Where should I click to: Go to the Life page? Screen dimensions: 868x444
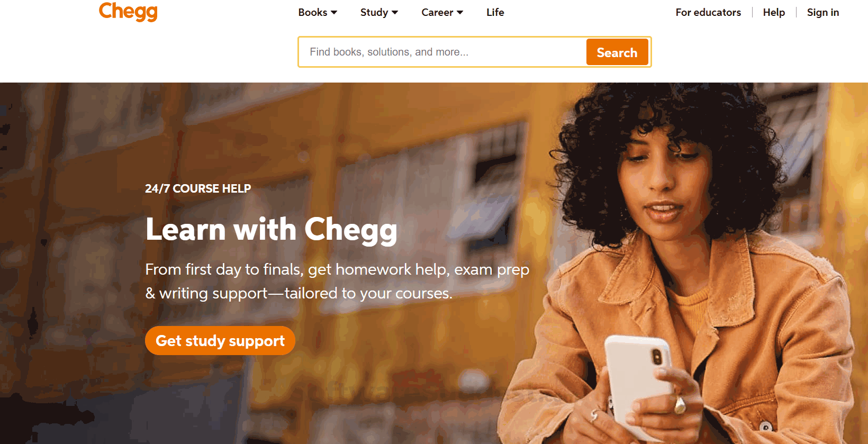click(x=495, y=12)
